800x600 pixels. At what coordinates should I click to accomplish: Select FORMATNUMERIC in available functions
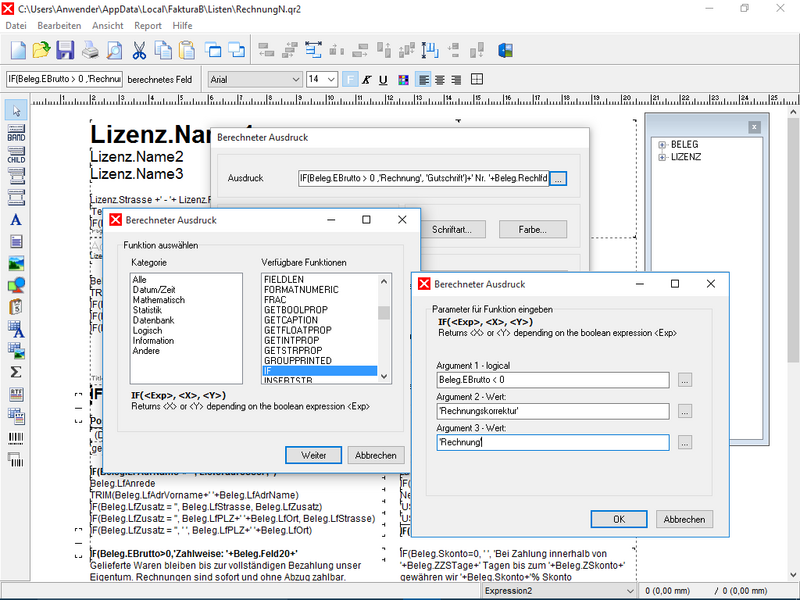pos(301,290)
